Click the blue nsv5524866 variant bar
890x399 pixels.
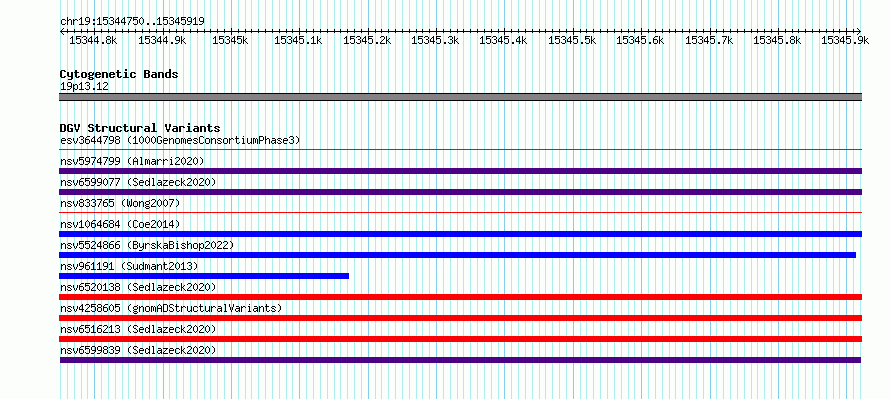click(x=457, y=255)
